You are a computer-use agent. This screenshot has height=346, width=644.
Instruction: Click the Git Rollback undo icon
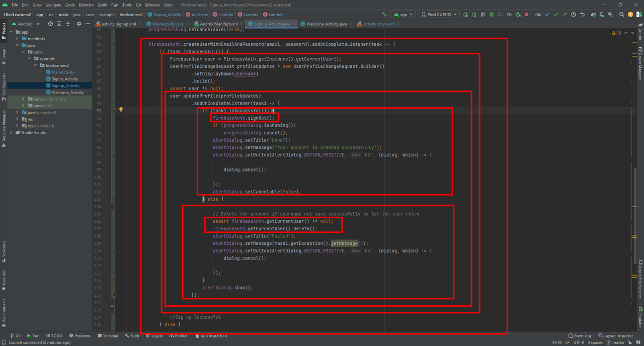583,15
